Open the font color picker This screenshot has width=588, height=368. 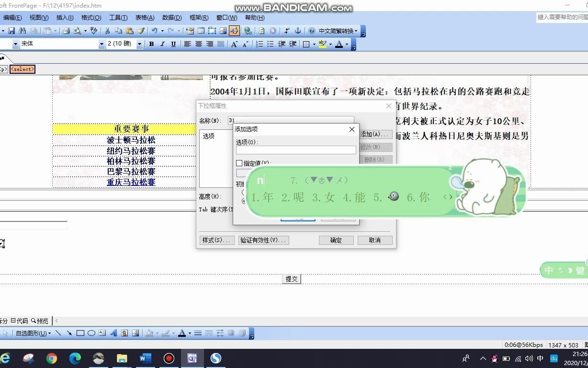(343, 44)
